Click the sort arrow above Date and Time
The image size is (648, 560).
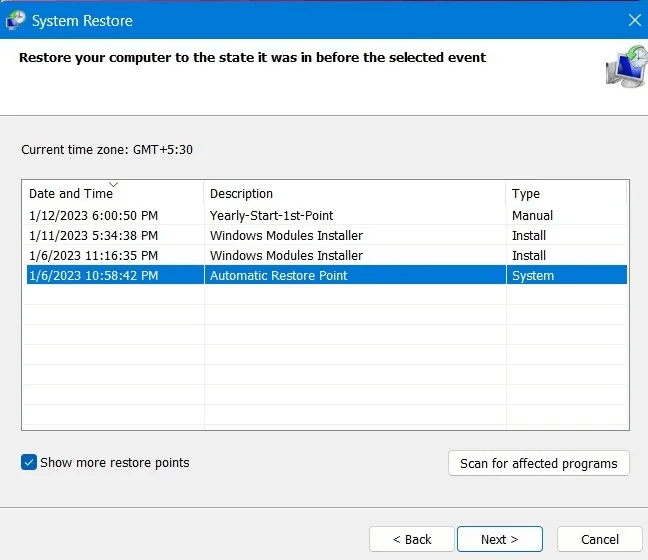click(x=113, y=184)
